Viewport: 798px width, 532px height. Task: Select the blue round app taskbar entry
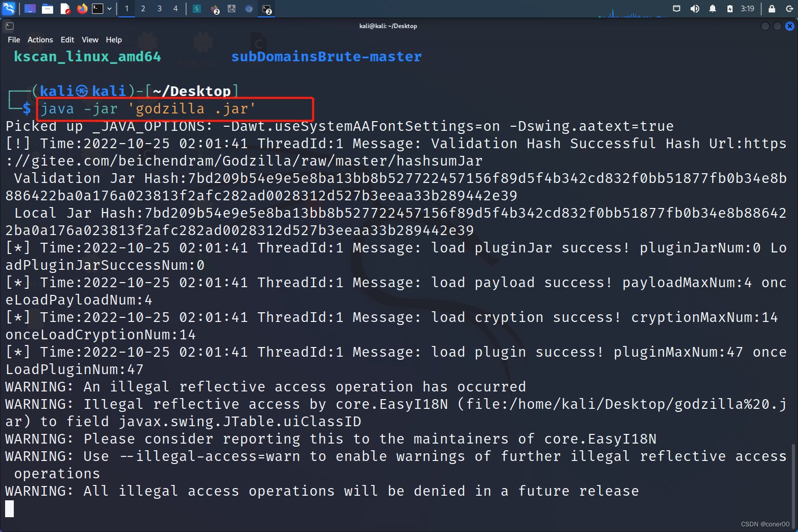point(249,9)
